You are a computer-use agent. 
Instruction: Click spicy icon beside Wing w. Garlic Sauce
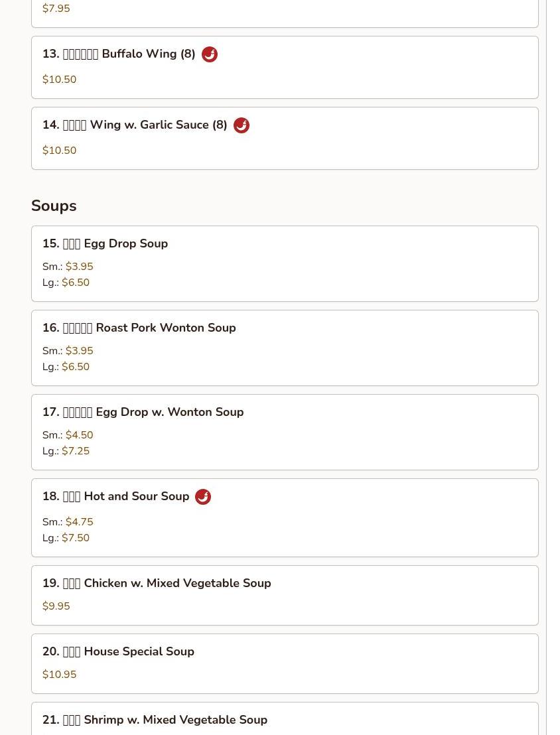click(242, 125)
